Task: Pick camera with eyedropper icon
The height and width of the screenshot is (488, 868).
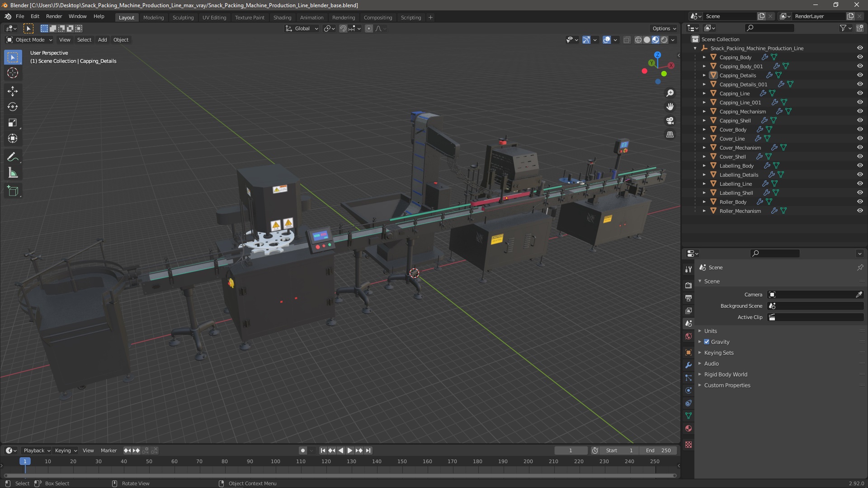Action: pos(859,295)
